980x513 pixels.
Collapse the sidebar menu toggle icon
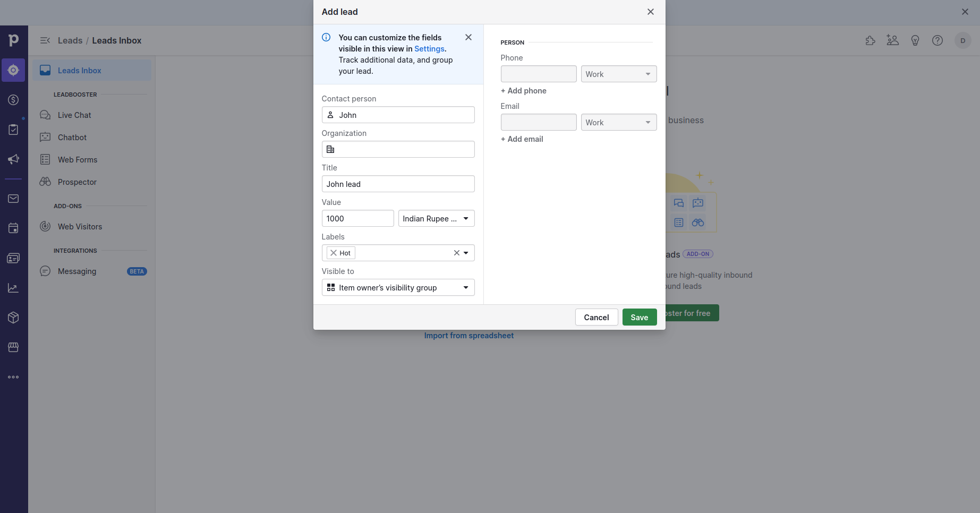click(45, 40)
